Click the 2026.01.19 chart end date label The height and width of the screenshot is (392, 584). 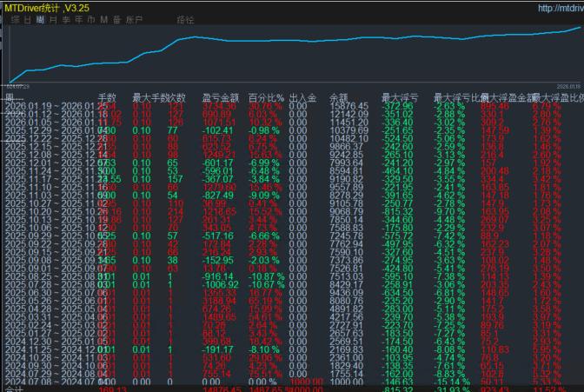point(568,86)
